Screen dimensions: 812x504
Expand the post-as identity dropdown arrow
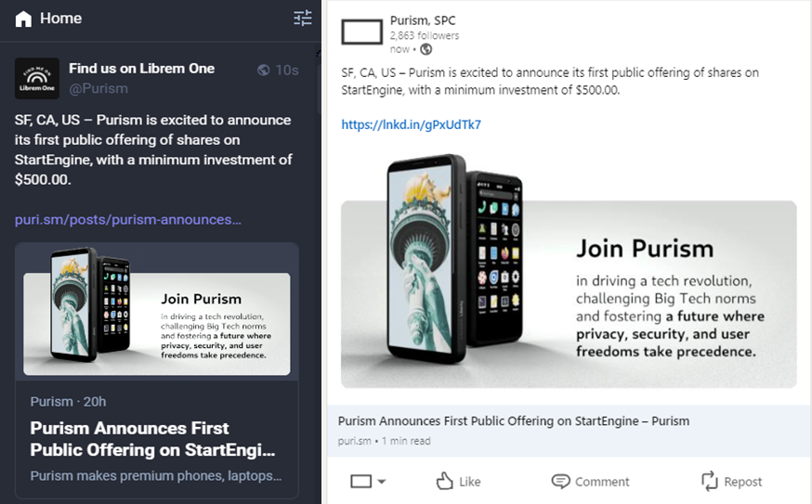pyautogui.click(x=381, y=482)
